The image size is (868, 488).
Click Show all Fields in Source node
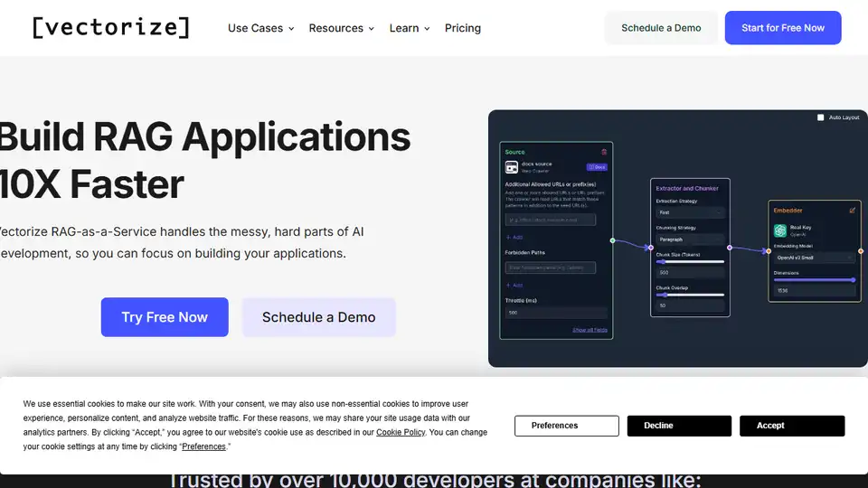[x=590, y=330]
